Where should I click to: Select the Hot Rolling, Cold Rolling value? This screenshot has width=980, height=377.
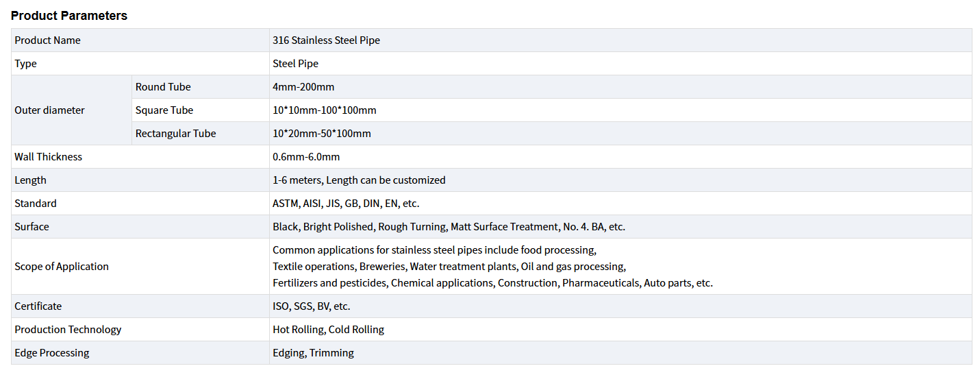[328, 330]
